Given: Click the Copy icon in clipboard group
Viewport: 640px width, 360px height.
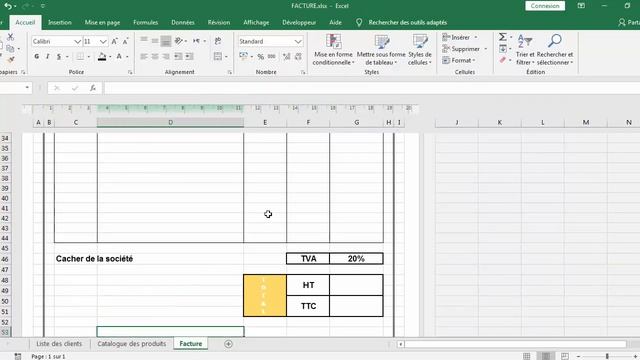Looking at the screenshot, I should click(10, 49).
